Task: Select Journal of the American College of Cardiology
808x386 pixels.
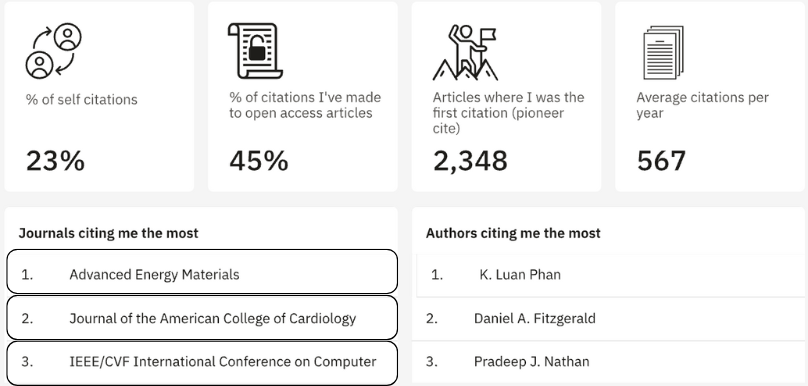Action: 202,317
